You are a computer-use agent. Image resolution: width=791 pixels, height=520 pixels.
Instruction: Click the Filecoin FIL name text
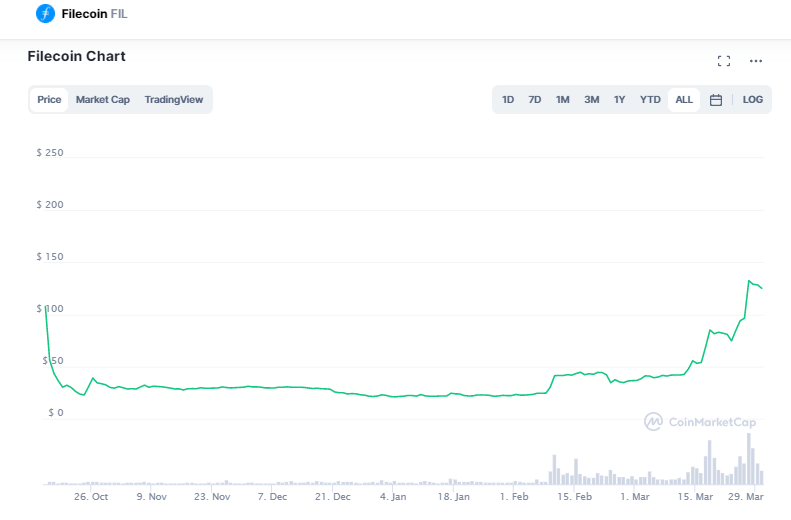pos(94,14)
